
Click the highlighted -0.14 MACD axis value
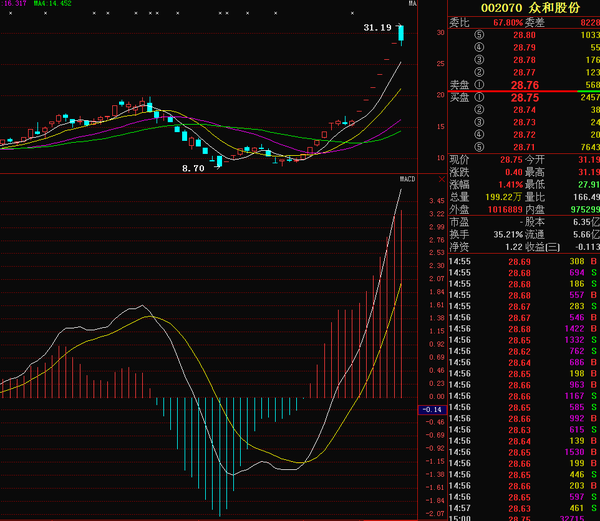(x=432, y=410)
